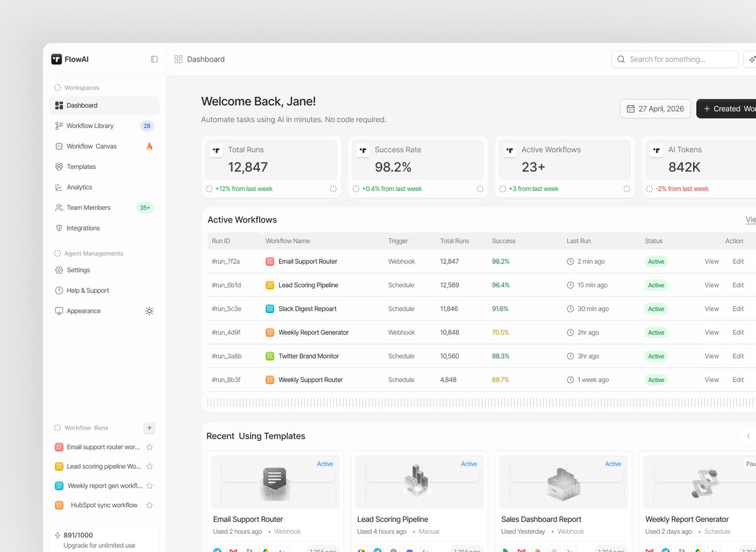Open the Lead Scoring Pipeline template thumbnail

click(x=419, y=482)
